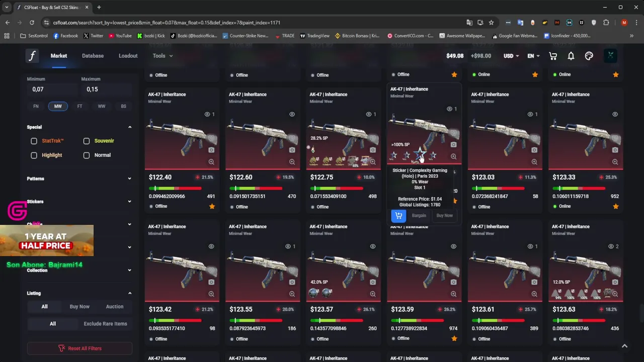The height and width of the screenshot is (362, 644).
Task: Click the green user avatar icon
Action: coord(610,56)
